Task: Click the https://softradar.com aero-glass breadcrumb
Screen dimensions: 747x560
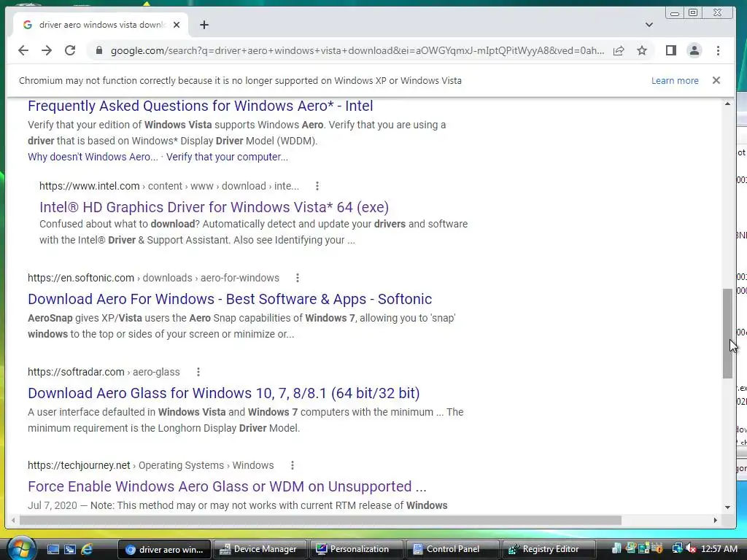Action: 104,372
